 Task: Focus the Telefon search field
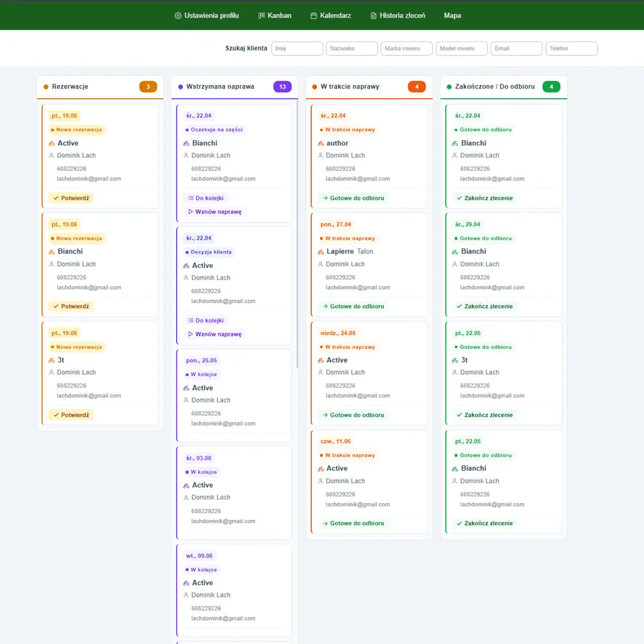pos(571,48)
